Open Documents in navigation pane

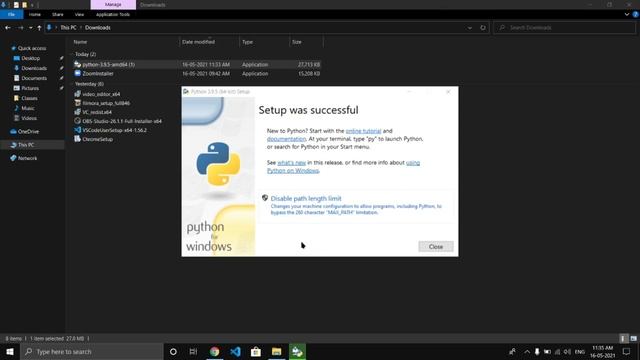click(x=34, y=78)
